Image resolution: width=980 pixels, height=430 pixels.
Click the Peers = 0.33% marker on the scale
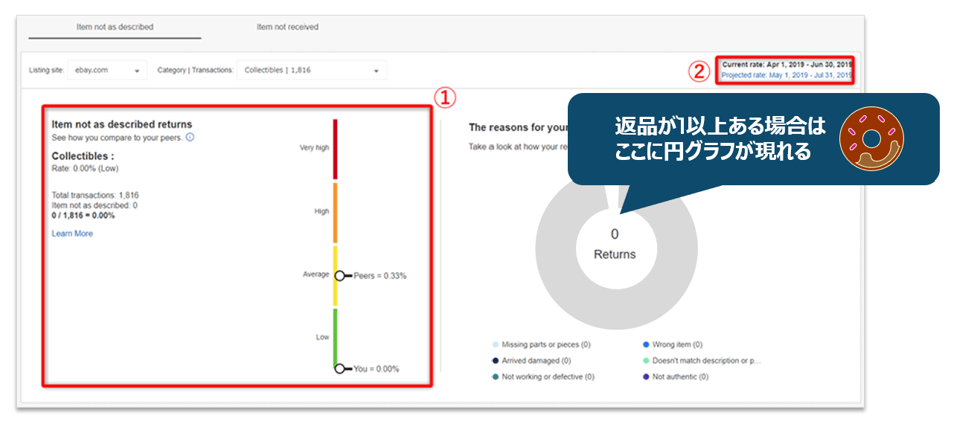339,275
